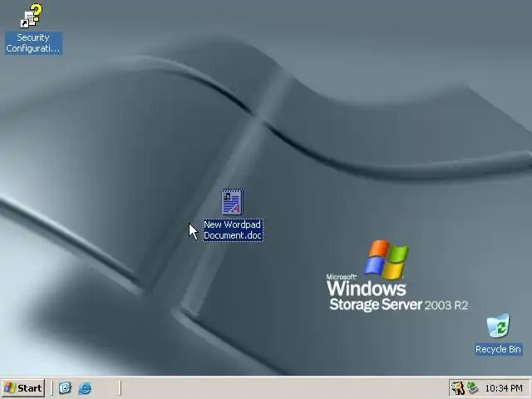
Task: Click the 'Recycle Bin' label text
Action: click(498, 349)
